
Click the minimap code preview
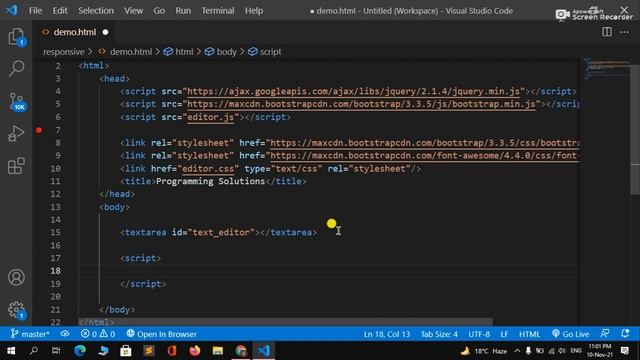pyautogui.click(x=606, y=69)
